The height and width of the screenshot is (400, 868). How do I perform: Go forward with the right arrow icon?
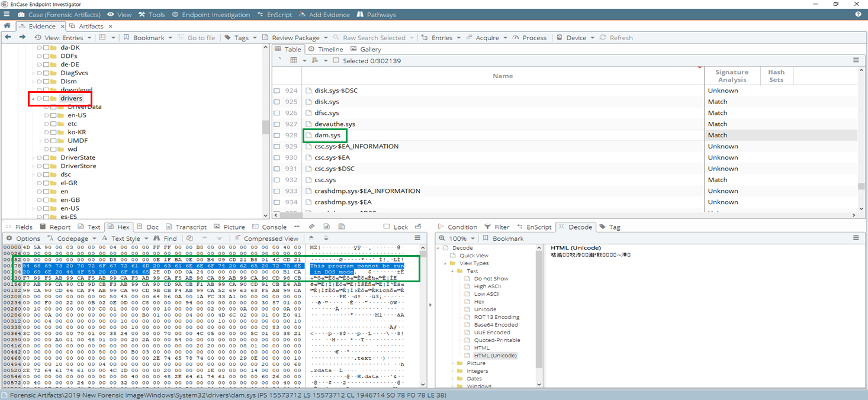click(x=22, y=37)
